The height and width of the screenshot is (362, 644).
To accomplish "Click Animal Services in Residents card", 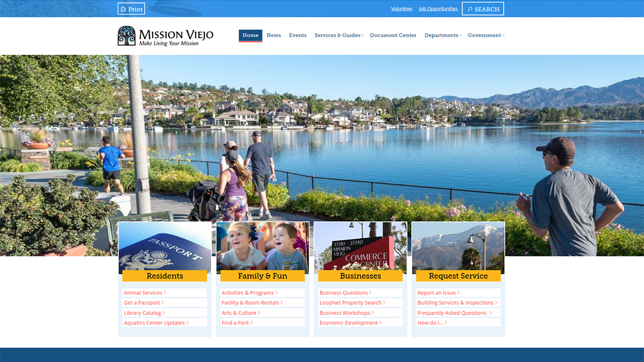I will click(x=144, y=293).
